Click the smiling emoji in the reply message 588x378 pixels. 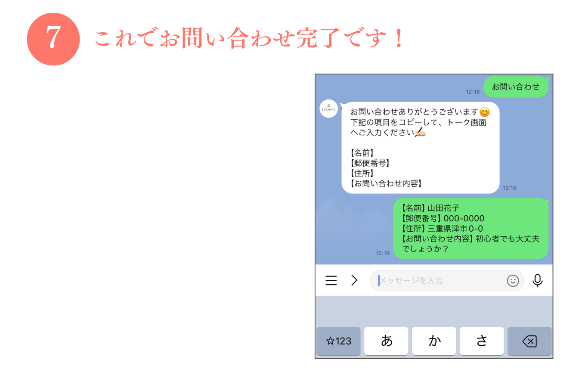tap(484, 112)
